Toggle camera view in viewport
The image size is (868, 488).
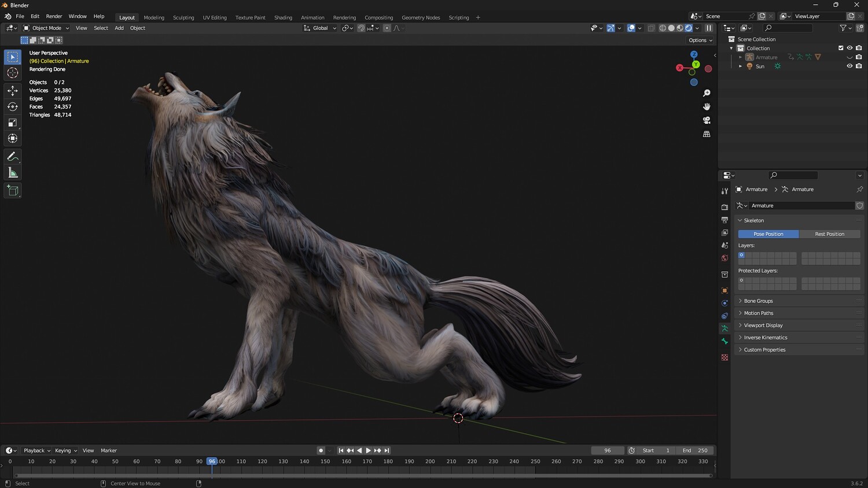tap(707, 120)
